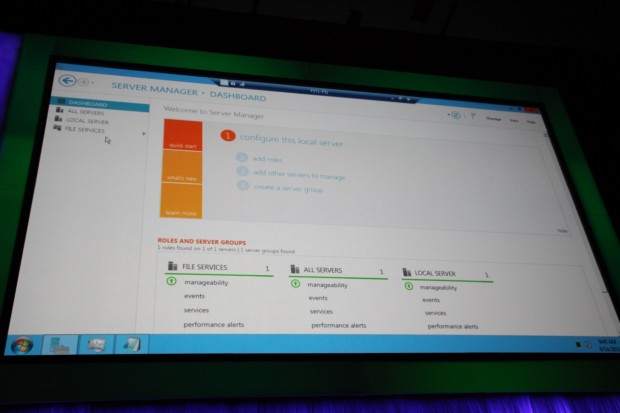Select LOCAL SERVER in the left navigation

(x=87, y=121)
